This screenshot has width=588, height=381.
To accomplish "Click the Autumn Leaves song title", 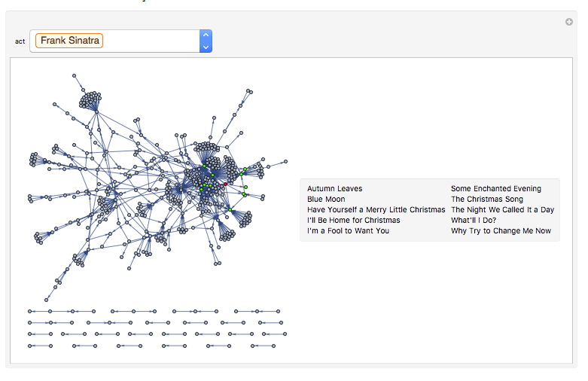I will click(335, 189).
